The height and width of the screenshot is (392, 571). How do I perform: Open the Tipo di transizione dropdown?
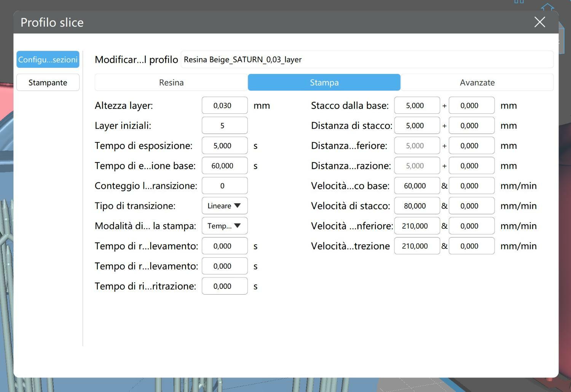pyautogui.click(x=225, y=206)
